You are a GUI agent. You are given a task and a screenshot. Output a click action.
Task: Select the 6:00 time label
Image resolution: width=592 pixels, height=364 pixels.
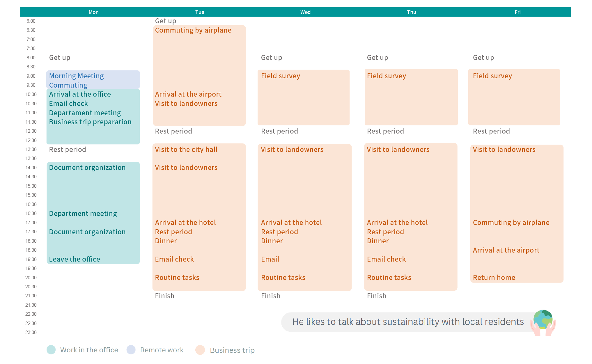[x=31, y=21]
